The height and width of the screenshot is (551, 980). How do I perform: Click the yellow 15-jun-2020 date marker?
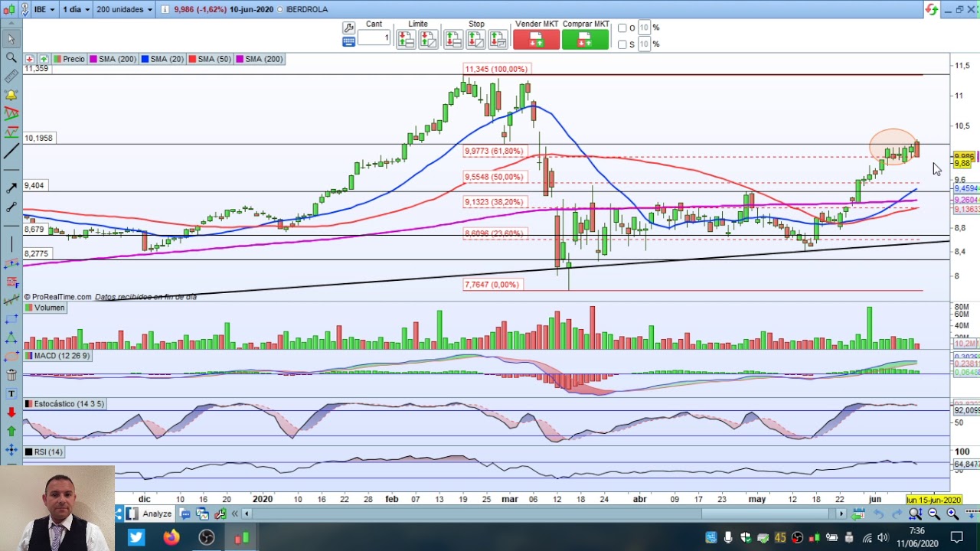tap(933, 500)
